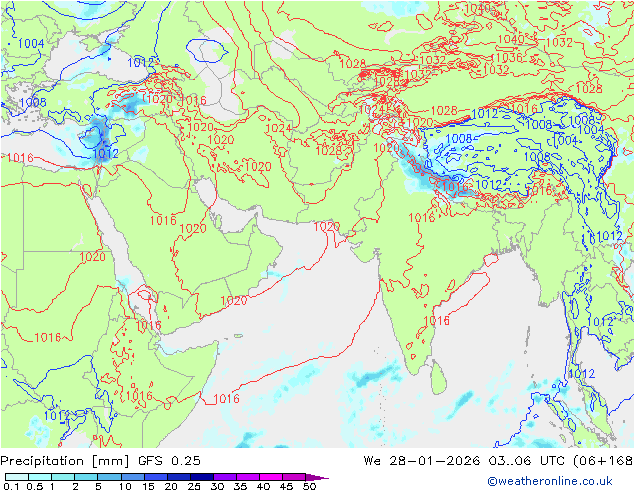Click the "0.5" legend value
Screen dimensions: 634x490
click(x=35, y=486)
